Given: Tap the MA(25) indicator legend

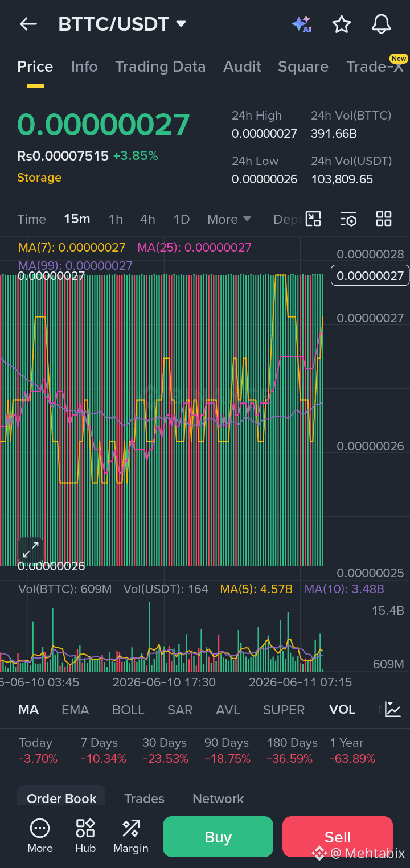Looking at the screenshot, I should (194, 248).
